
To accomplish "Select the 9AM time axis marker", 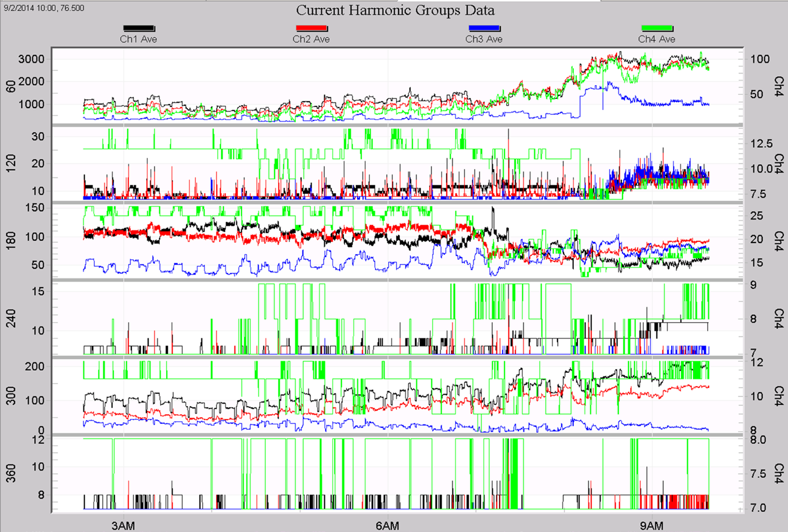I will [x=652, y=523].
